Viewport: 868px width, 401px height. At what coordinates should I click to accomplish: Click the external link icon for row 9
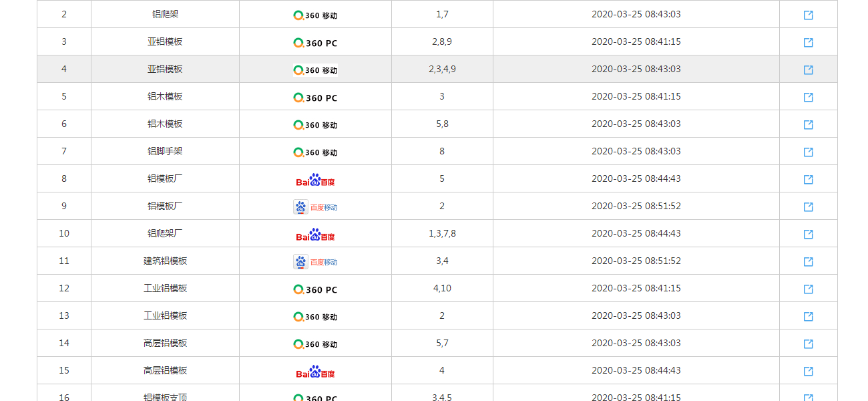(808, 207)
